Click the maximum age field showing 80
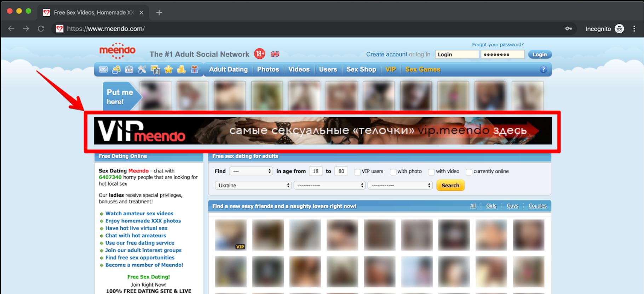644x294 pixels. (341, 171)
